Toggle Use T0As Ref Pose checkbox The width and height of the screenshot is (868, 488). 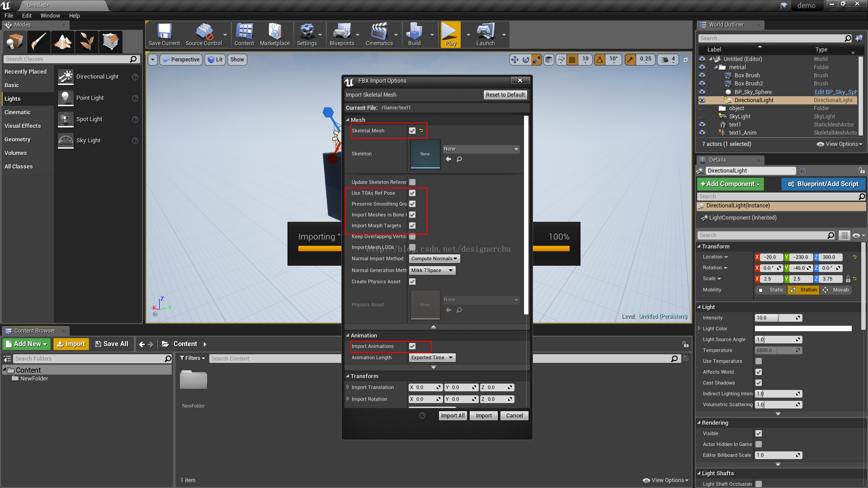(412, 193)
